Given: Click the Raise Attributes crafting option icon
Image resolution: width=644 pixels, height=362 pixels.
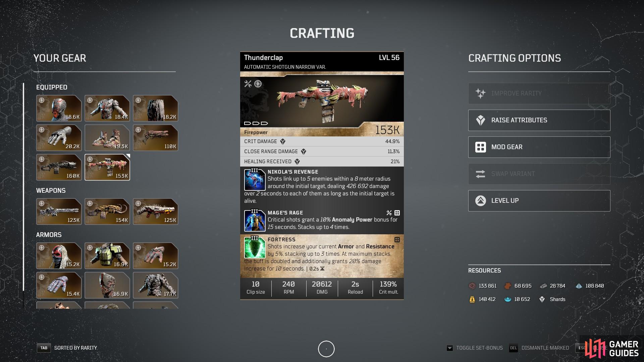Looking at the screenshot, I should [x=480, y=120].
